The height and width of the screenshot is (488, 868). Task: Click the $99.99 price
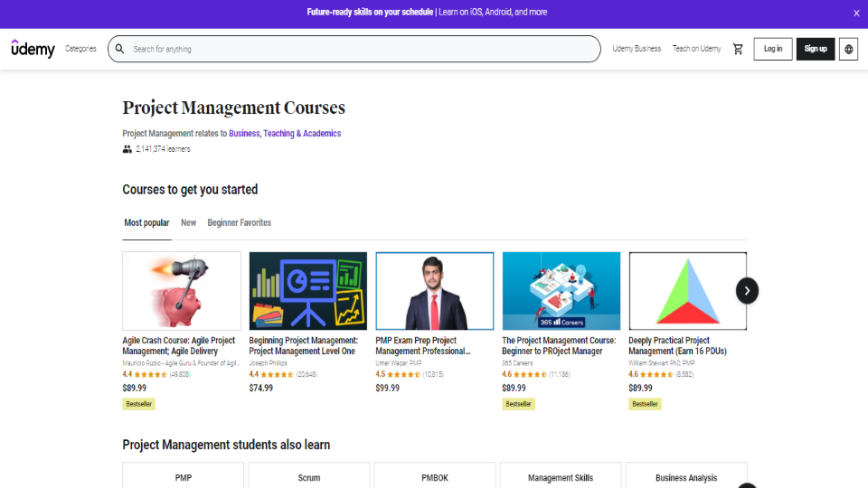(388, 388)
